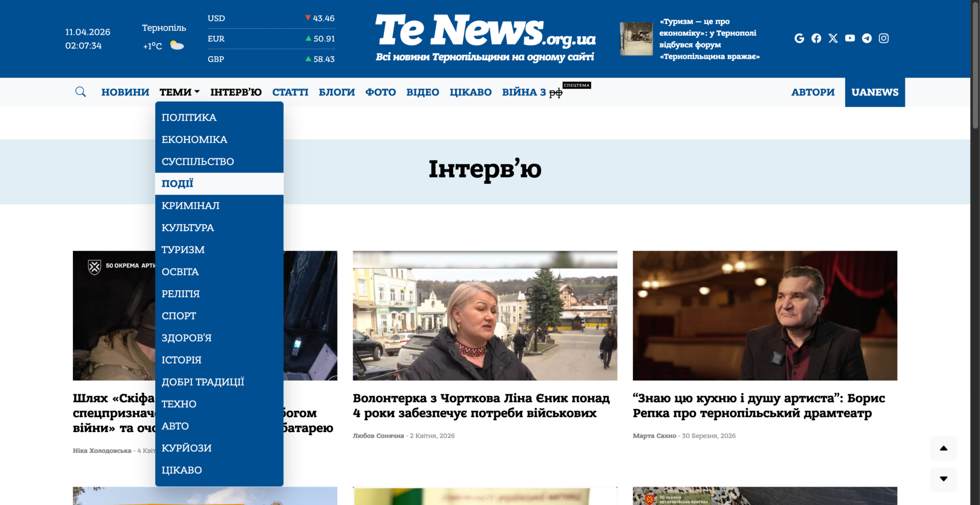Open the КУЛЬТУРА topic
Viewport: 980px width, 505px height.
[219, 228]
